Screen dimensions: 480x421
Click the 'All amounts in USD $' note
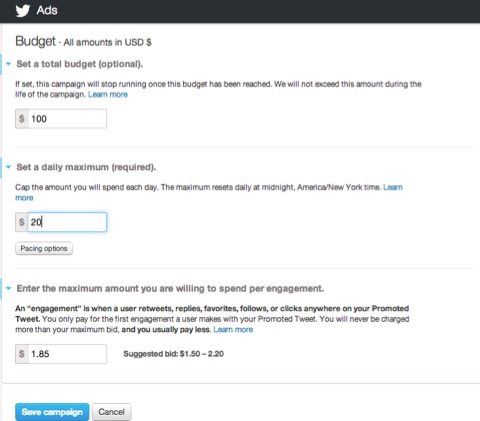(107, 42)
